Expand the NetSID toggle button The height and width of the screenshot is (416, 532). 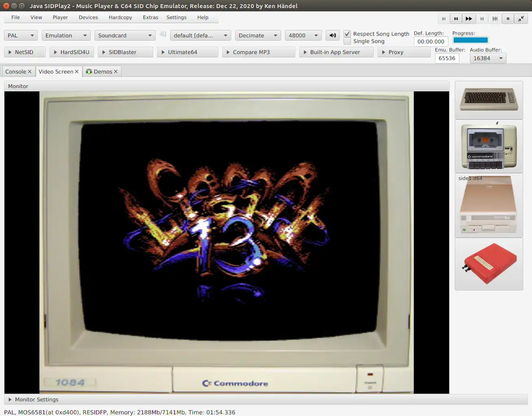coord(24,52)
